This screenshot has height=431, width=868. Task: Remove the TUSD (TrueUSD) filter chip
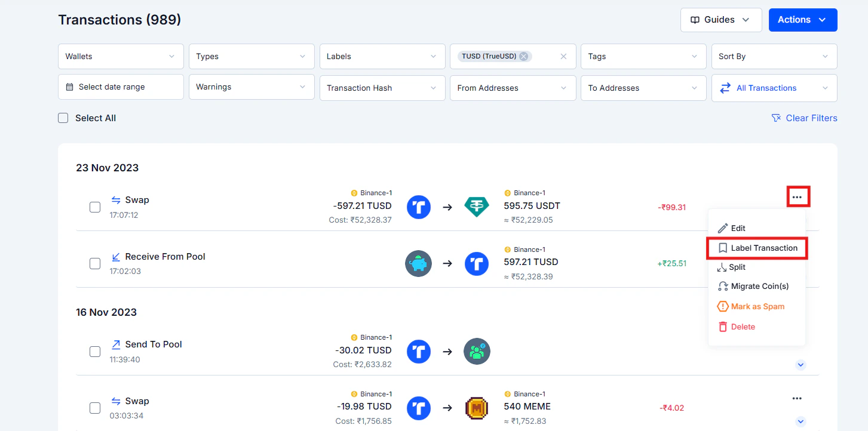pyautogui.click(x=523, y=56)
